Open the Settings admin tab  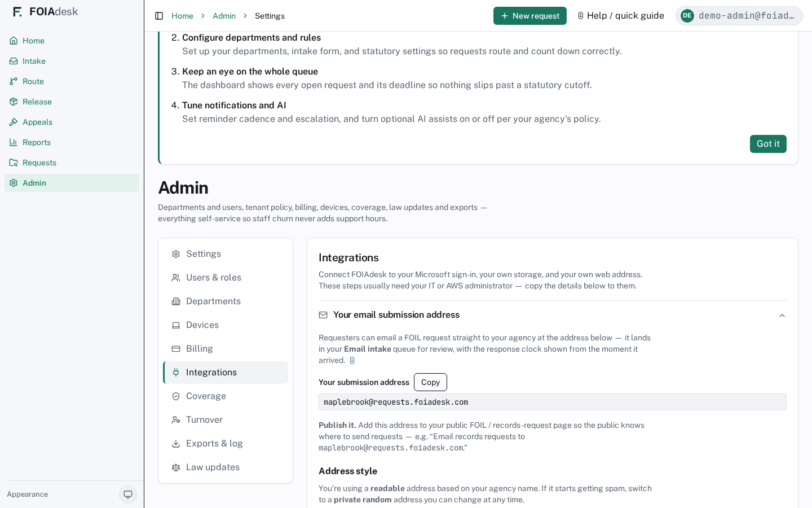(x=226, y=254)
